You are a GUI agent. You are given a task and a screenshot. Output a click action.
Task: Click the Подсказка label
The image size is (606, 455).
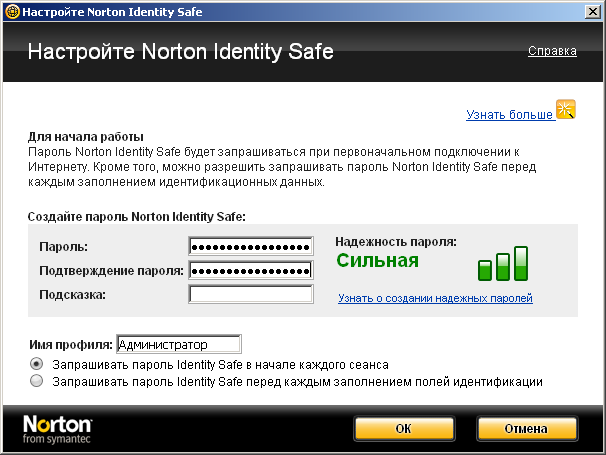pyautogui.click(x=72, y=295)
